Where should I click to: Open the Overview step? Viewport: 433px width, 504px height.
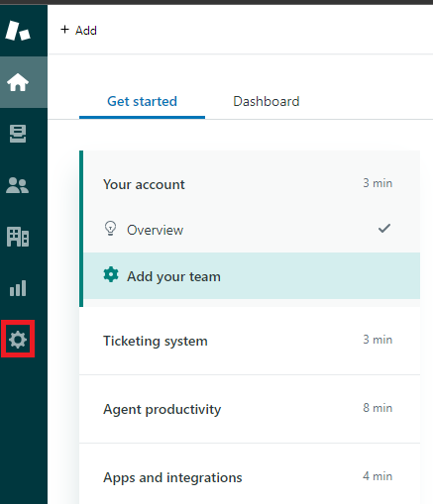[x=252, y=230]
